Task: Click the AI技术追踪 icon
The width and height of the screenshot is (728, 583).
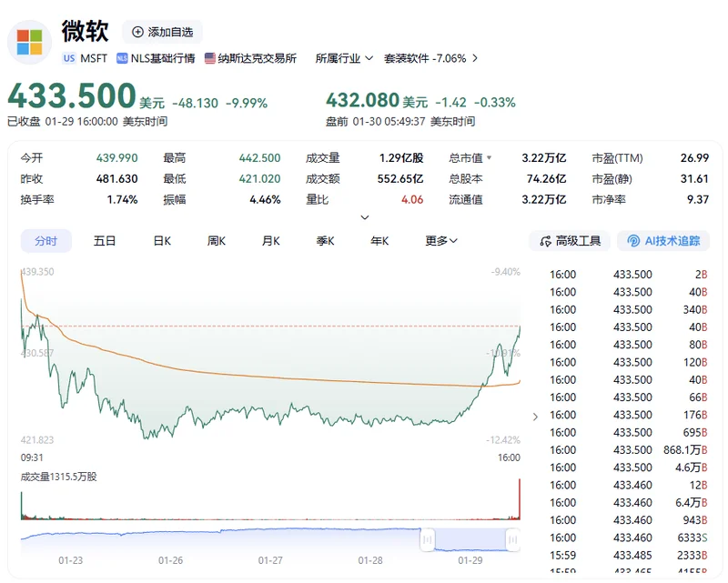Action: 633,241
